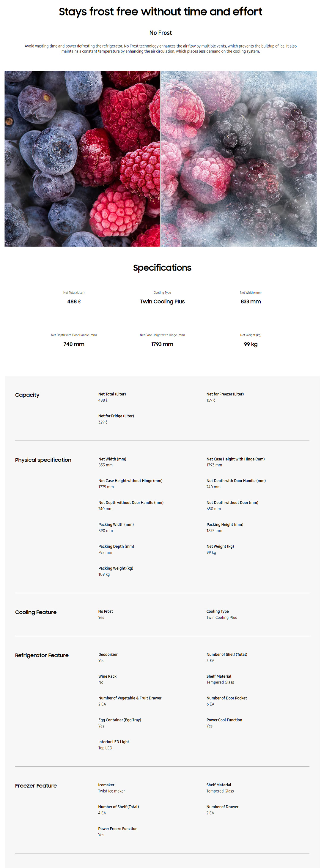Viewport: 321px width, 868px height.
Task: Click the 99 kg Net Weight summary value
Action: pos(251,344)
